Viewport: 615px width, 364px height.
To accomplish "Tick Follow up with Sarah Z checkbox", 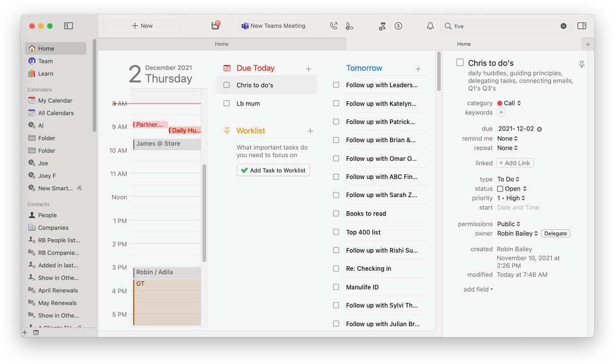I will pyautogui.click(x=336, y=195).
